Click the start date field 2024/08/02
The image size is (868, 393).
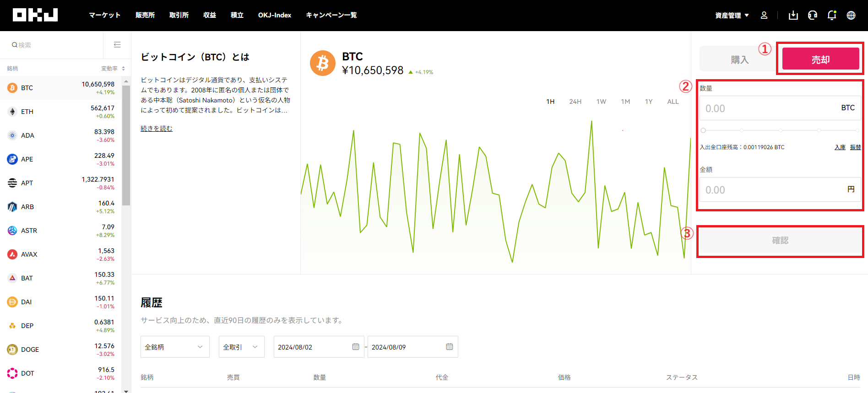(x=319, y=347)
